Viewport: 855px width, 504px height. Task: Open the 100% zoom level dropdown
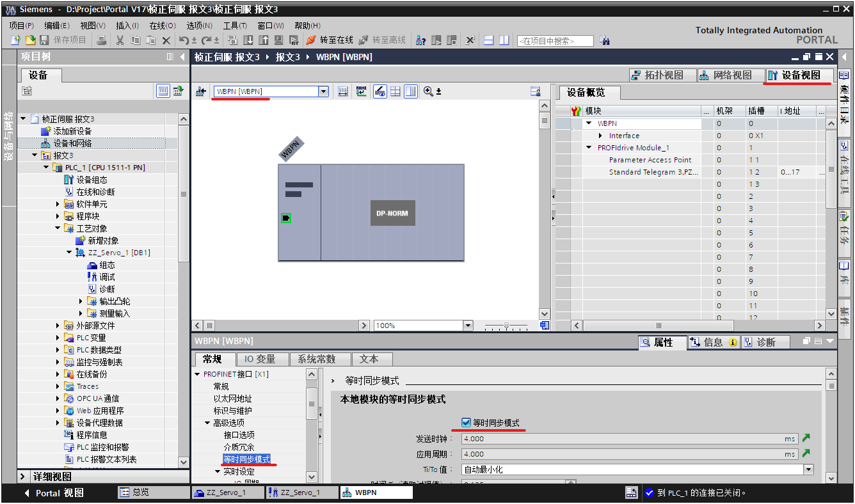coord(468,326)
